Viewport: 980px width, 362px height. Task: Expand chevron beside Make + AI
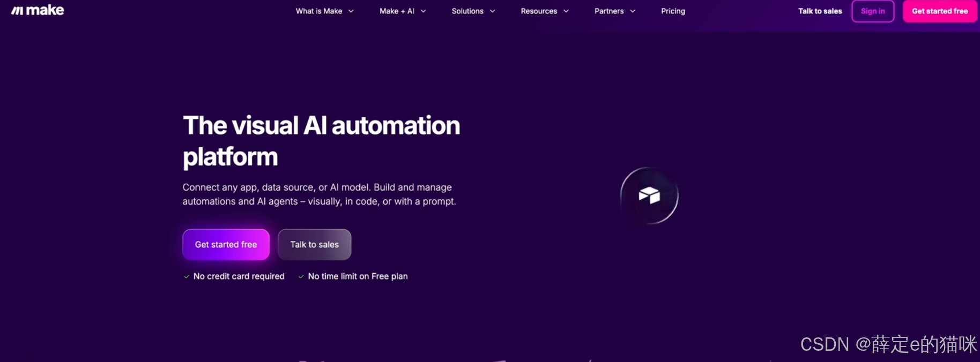424,11
